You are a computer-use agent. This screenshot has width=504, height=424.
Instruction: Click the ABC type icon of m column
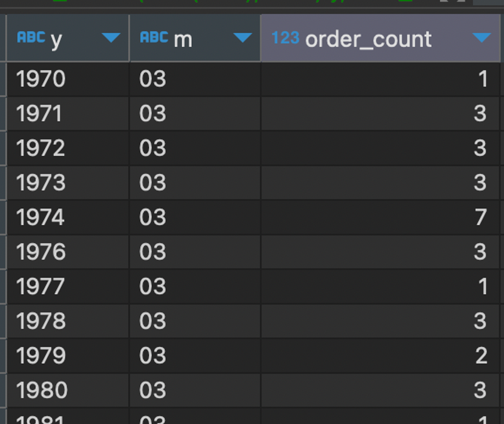pos(154,37)
